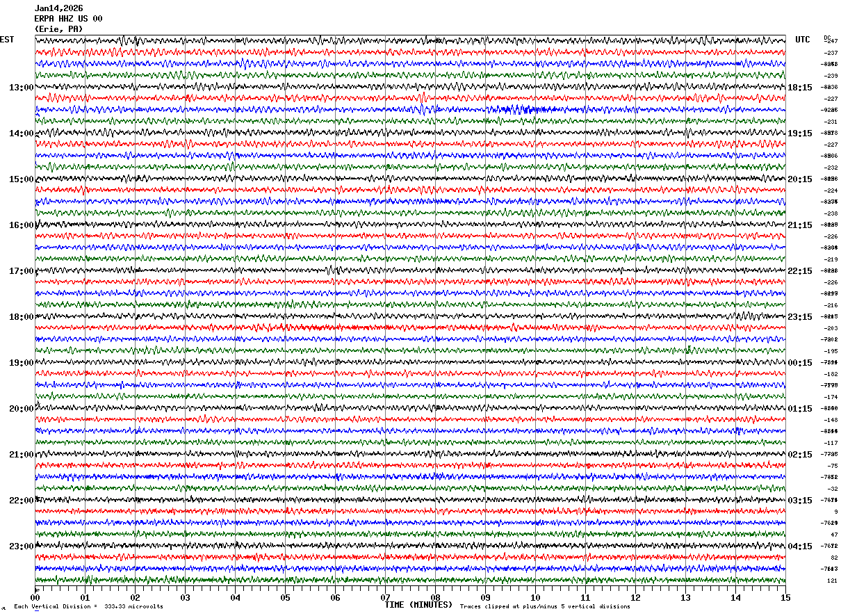Click the DC offset value -216
Image resolution: width=841 pixels, height=616 pixels.
tap(831, 305)
